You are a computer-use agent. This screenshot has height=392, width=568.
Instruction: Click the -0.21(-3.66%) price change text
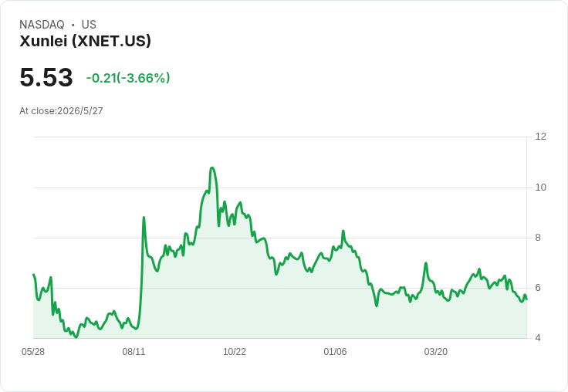(128, 78)
